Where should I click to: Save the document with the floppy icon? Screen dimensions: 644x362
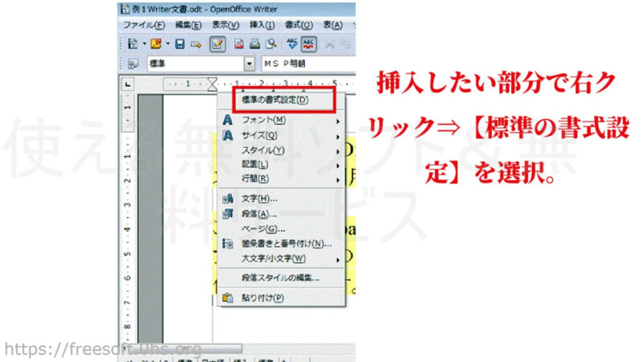tap(180, 43)
